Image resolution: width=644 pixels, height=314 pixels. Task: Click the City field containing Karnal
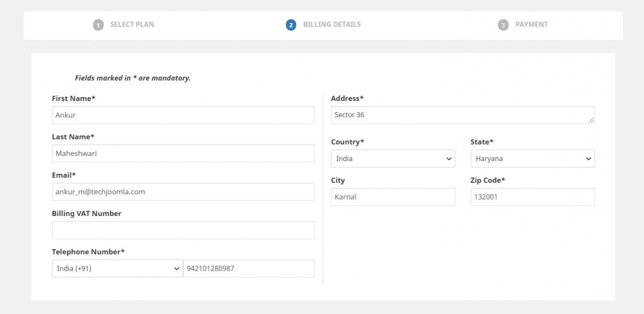pos(392,197)
